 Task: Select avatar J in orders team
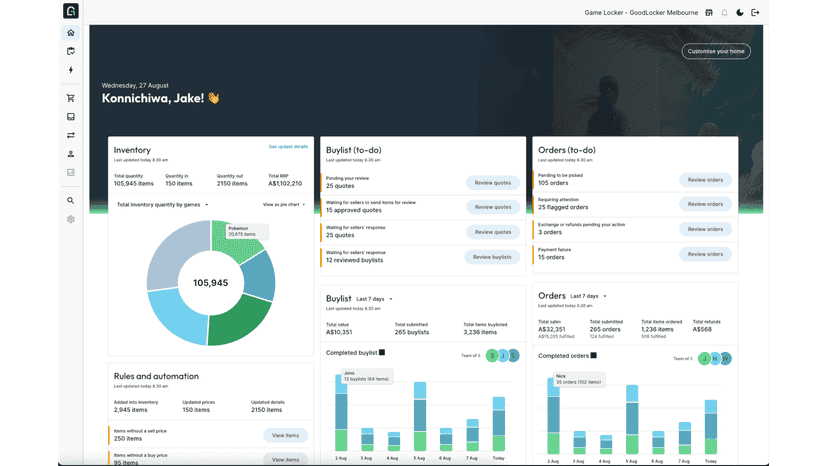pos(704,359)
